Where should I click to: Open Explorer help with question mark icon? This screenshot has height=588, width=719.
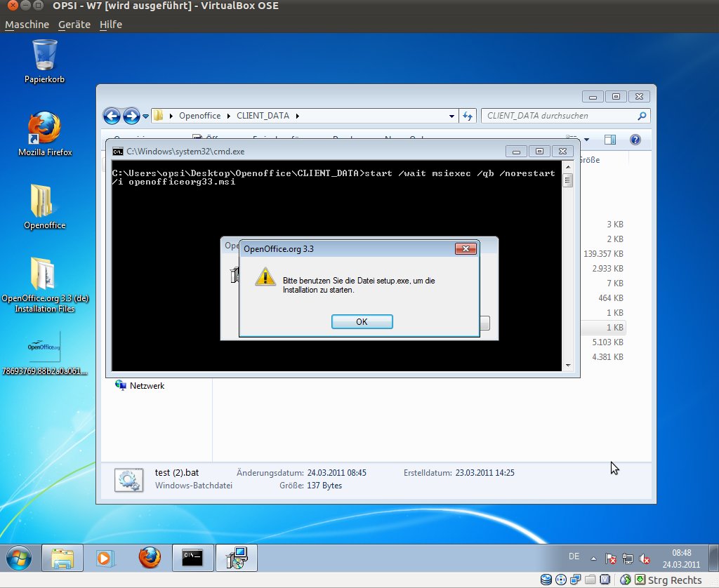[635, 140]
